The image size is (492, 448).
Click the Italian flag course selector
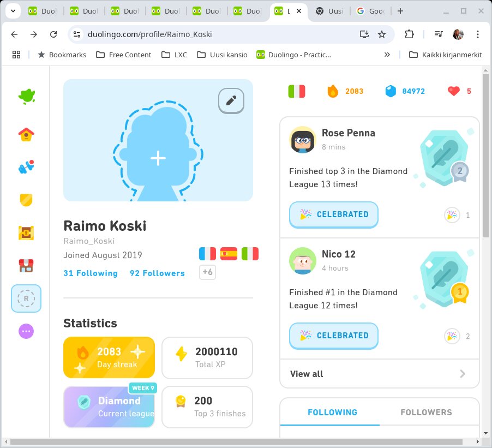click(297, 91)
